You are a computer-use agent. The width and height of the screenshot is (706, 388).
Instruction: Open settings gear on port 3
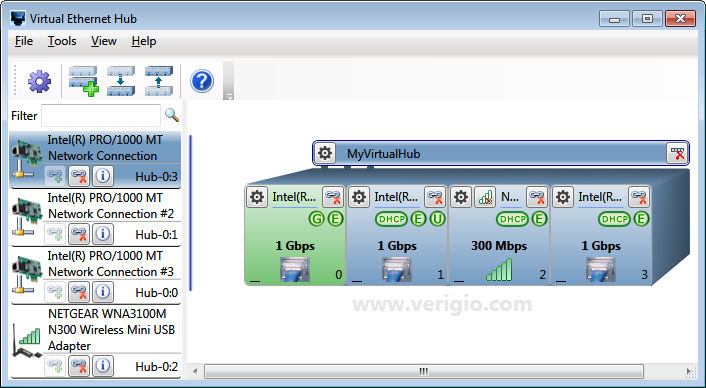coord(563,197)
